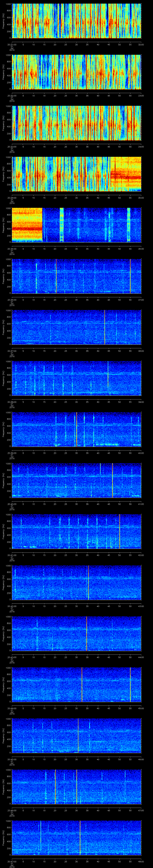
Task: Click the Frequency (Hz) label of 20:31:00 panel
Action: tap(3, 21)
